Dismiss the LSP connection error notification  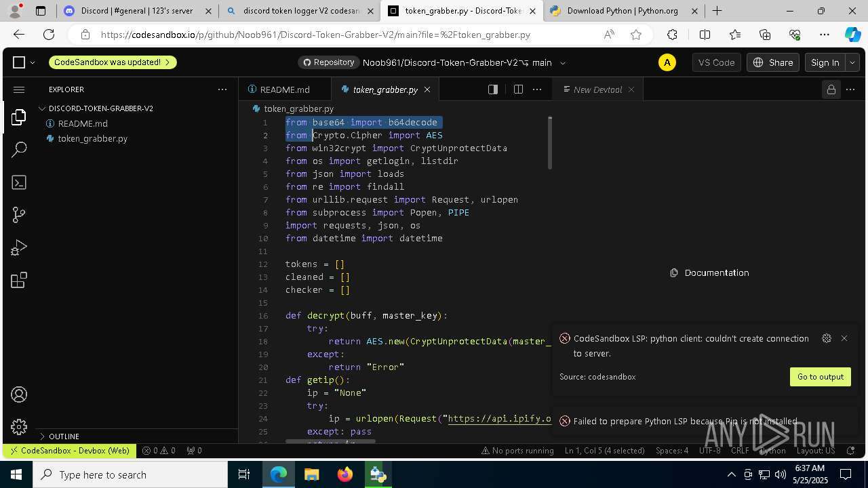[x=844, y=338]
